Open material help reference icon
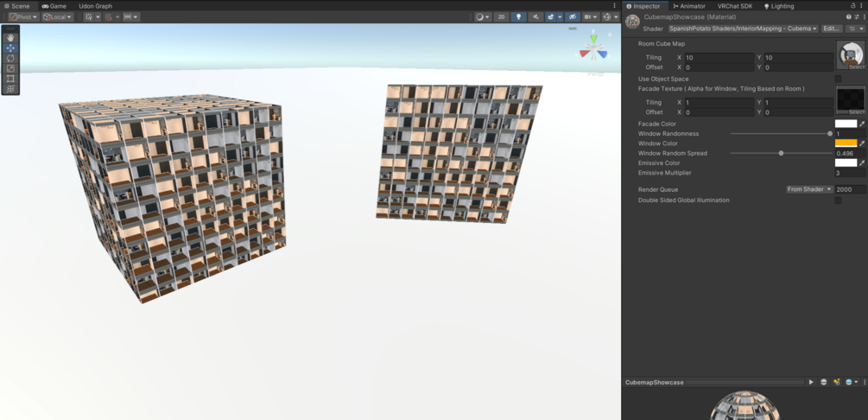Screen dimensions: 868x420 click(x=849, y=17)
